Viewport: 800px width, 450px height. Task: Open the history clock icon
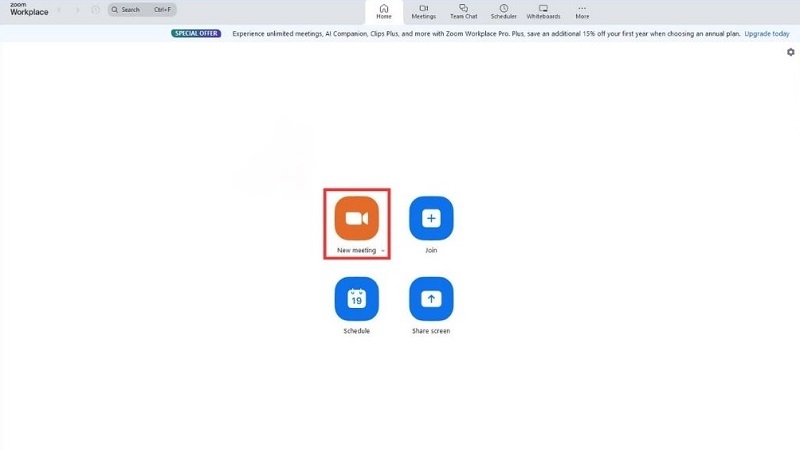pyautogui.click(x=95, y=10)
